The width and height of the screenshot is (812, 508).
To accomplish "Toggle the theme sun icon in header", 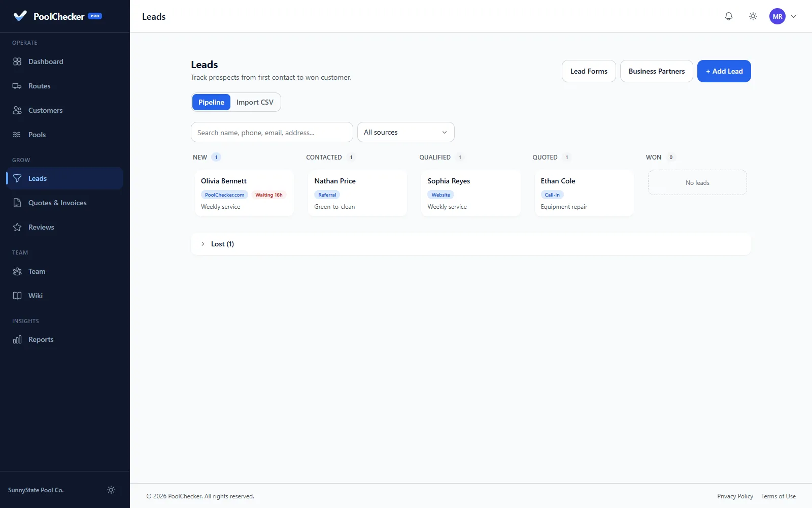I will point(753,16).
